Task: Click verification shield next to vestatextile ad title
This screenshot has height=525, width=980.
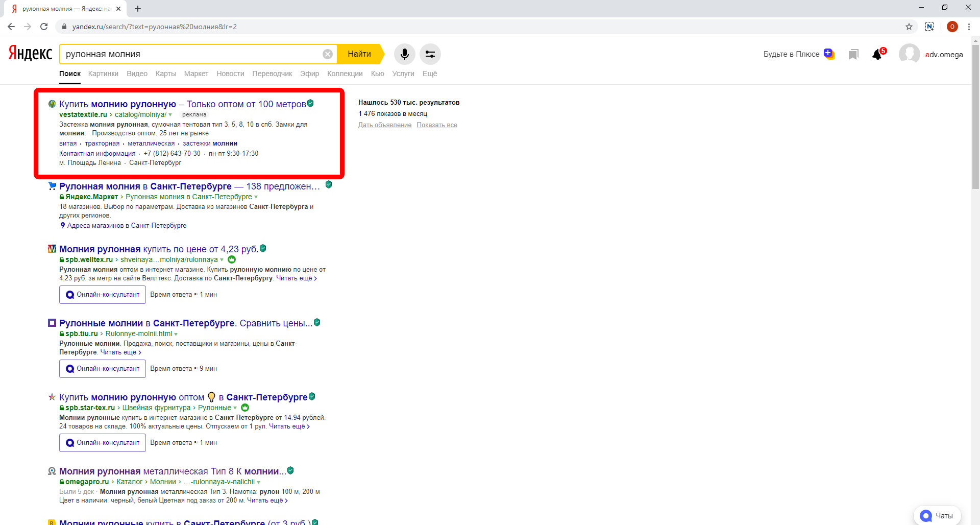Action: coord(310,103)
